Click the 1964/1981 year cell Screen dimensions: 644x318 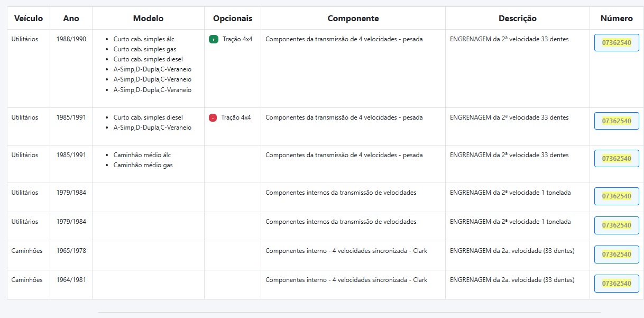click(71, 280)
